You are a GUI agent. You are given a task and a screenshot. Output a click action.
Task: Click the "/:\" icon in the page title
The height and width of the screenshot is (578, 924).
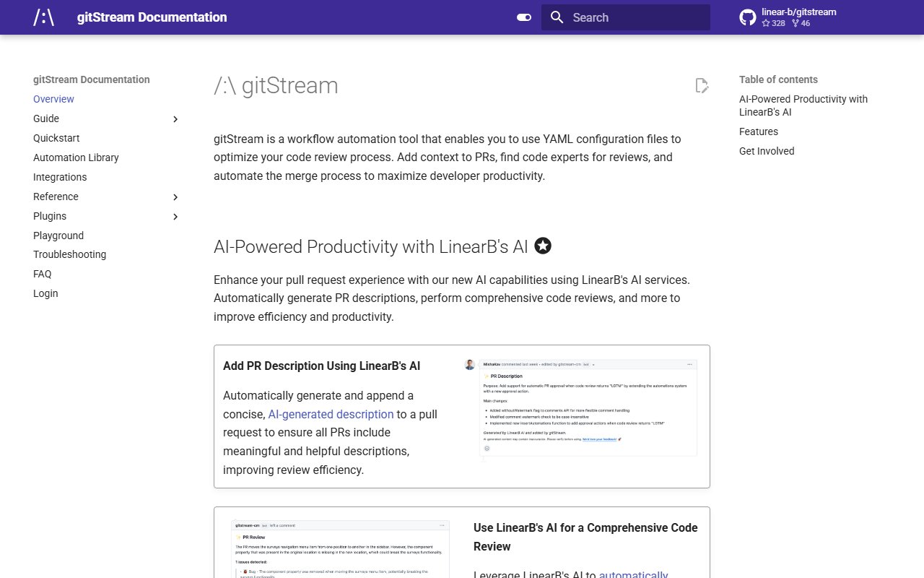click(225, 85)
